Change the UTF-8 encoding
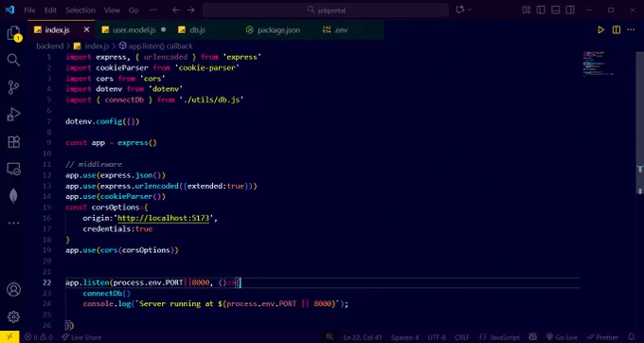 pyautogui.click(x=437, y=337)
